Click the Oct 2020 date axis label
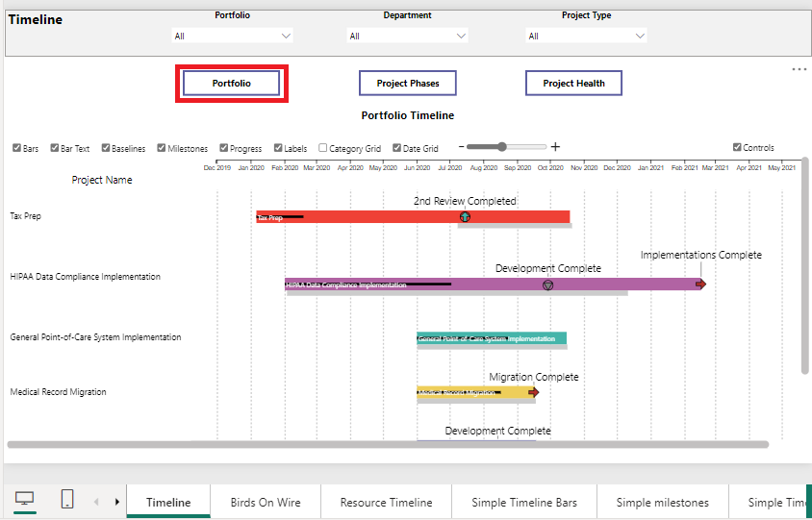812x520 pixels. click(x=550, y=167)
